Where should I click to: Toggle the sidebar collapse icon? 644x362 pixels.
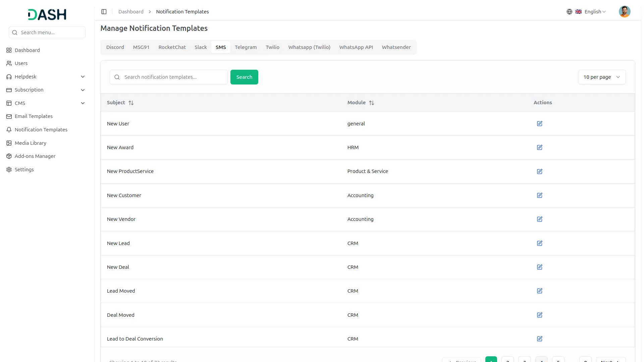(x=104, y=12)
